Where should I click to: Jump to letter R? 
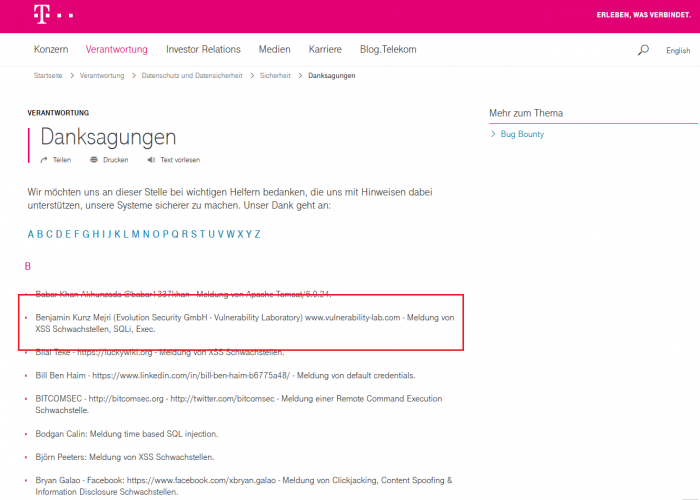coord(185,234)
